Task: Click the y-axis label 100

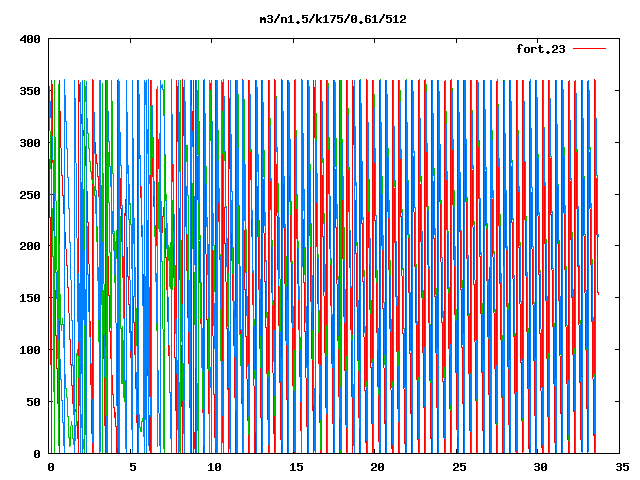Action: [30, 350]
